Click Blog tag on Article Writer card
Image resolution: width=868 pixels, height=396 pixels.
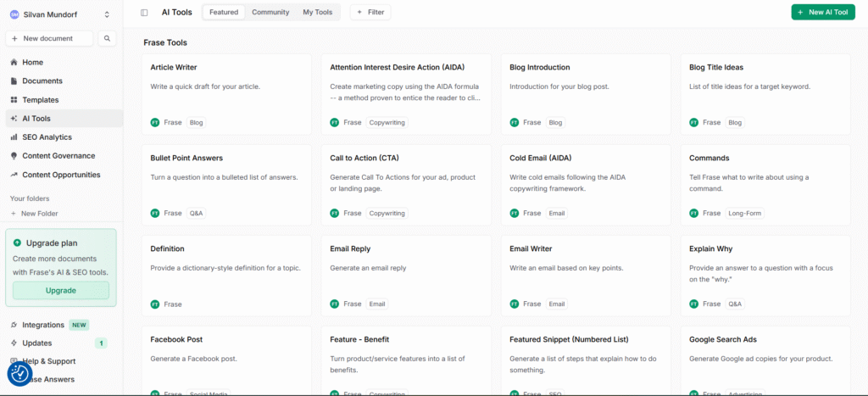pos(196,122)
